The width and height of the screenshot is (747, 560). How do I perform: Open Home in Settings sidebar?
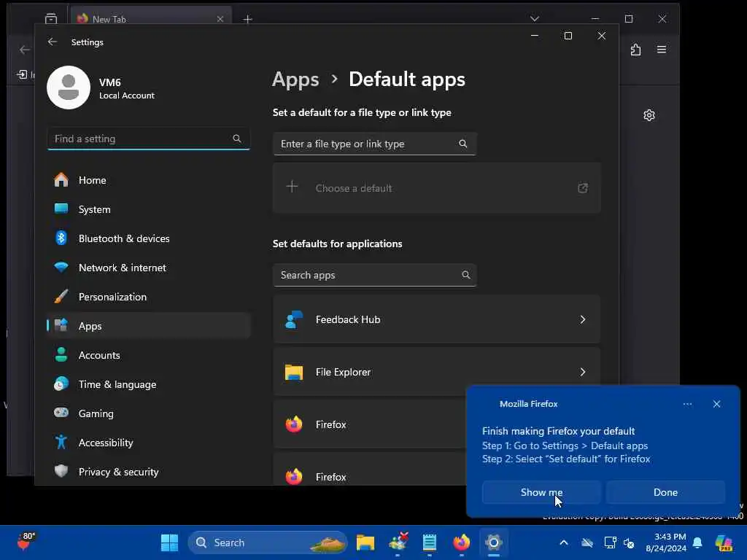(x=148, y=180)
